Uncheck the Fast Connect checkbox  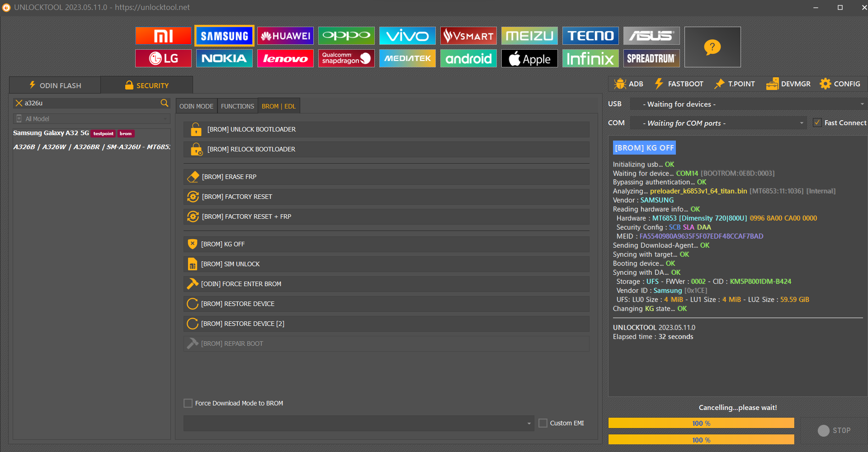coord(817,122)
